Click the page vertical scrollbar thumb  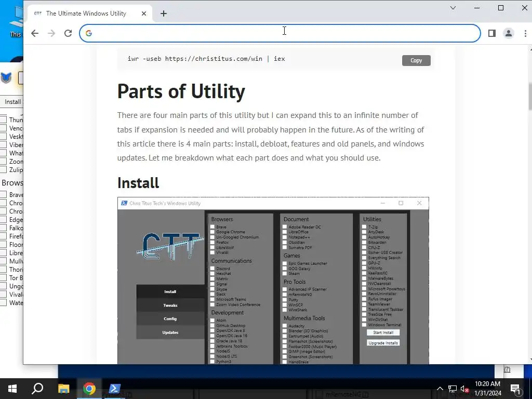(x=530, y=97)
